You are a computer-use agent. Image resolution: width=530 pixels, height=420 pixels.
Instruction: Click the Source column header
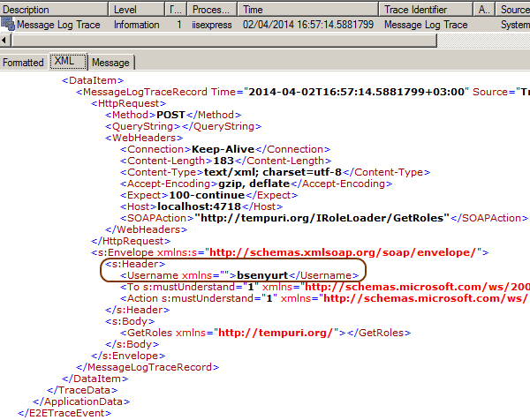tap(512, 9)
